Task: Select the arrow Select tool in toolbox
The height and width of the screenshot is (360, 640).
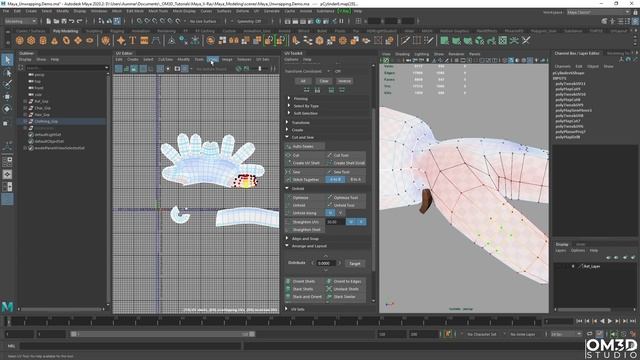Action: (x=7, y=60)
